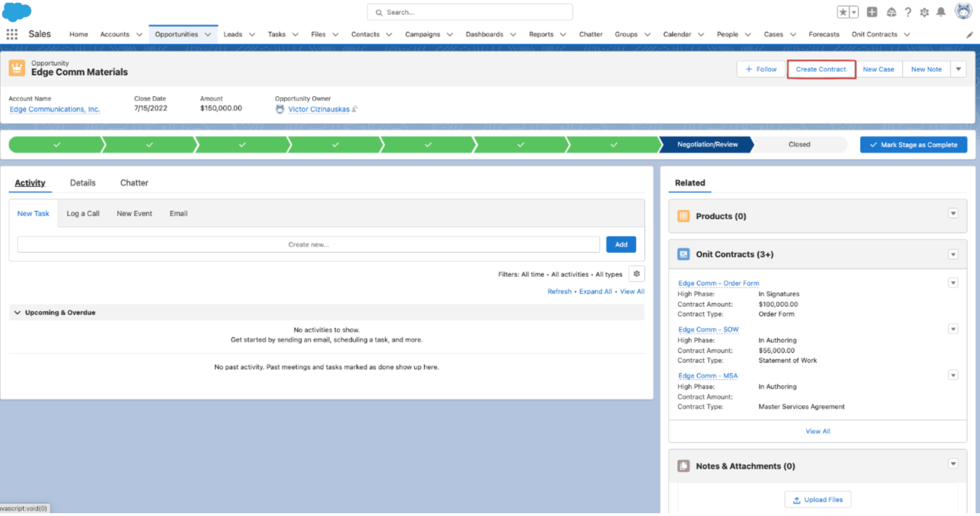This screenshot has height=516, width=980.
Task: Open Edge Comm - SOW row dropdown
Action: click(953, 329)
